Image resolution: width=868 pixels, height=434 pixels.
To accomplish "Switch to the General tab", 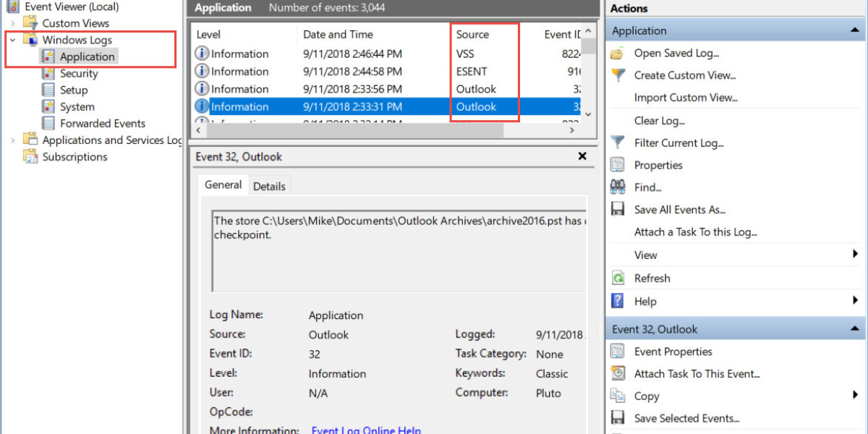I will [223, 185].
